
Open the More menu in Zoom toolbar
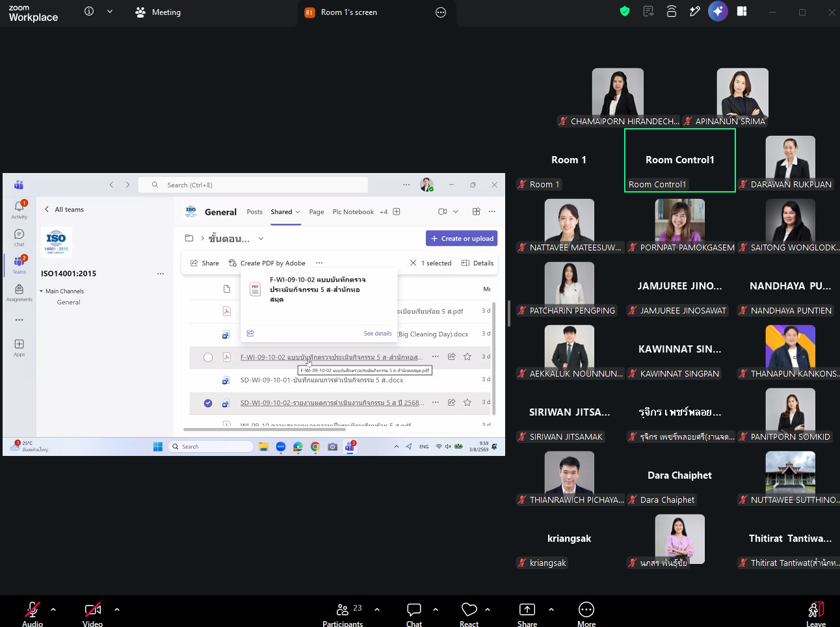586,613
